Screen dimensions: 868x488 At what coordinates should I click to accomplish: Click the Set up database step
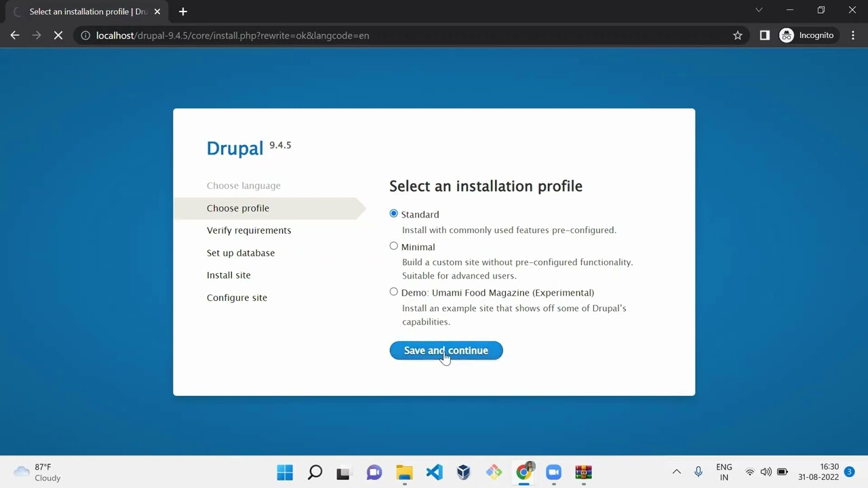[x=241, y=253]
